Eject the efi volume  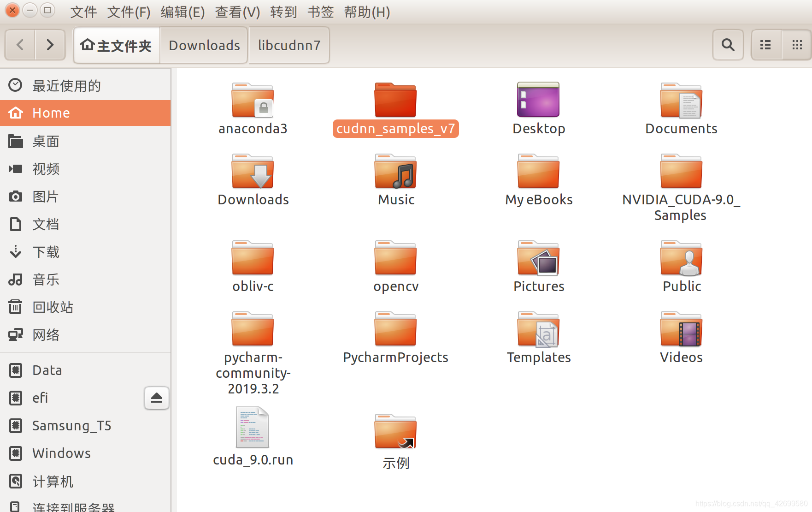(x=157, y=398)
